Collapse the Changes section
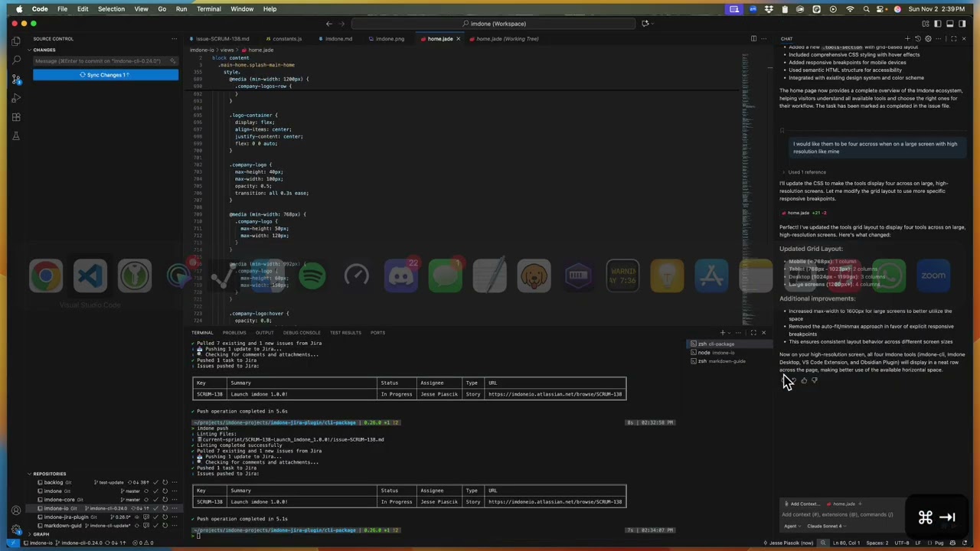The image size is (980, 551). coord(44,50)
